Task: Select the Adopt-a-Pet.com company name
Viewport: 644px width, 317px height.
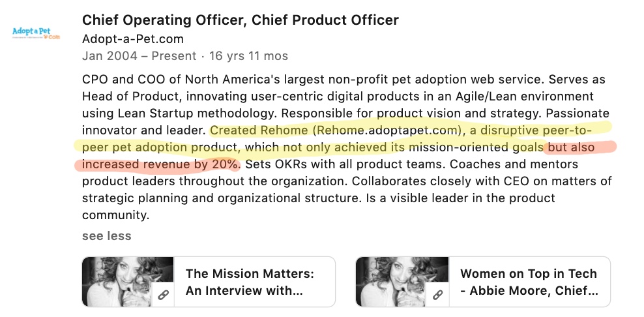Action: tap(133, 39)
